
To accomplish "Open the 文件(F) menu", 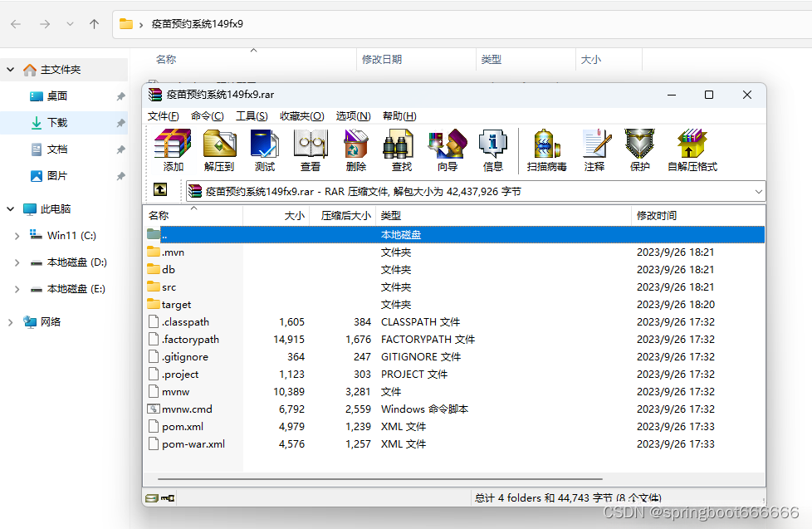I will [x=163, y=116].
